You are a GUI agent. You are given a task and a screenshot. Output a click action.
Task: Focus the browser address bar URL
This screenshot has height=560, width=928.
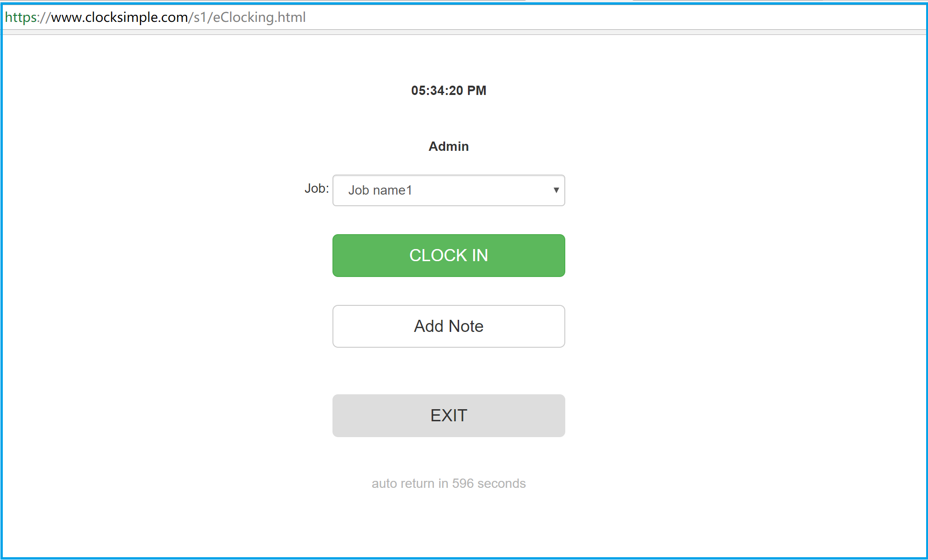[155, 17]
